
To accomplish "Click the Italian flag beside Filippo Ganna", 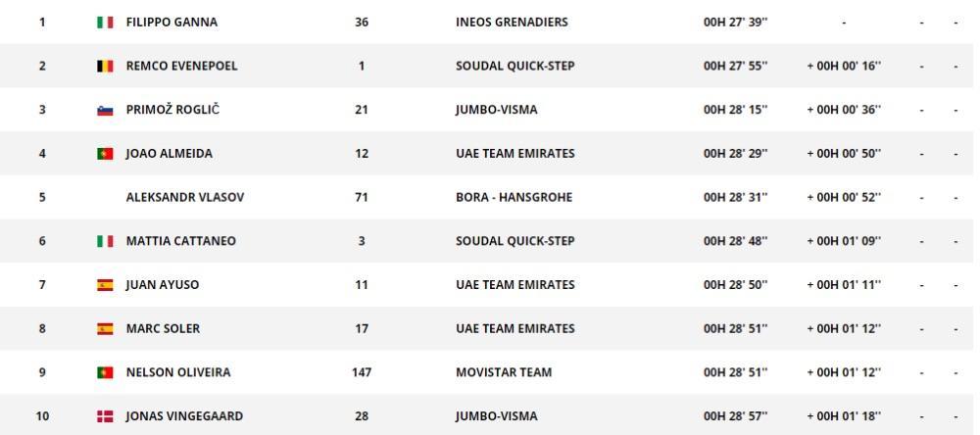I will coord(105,23).
